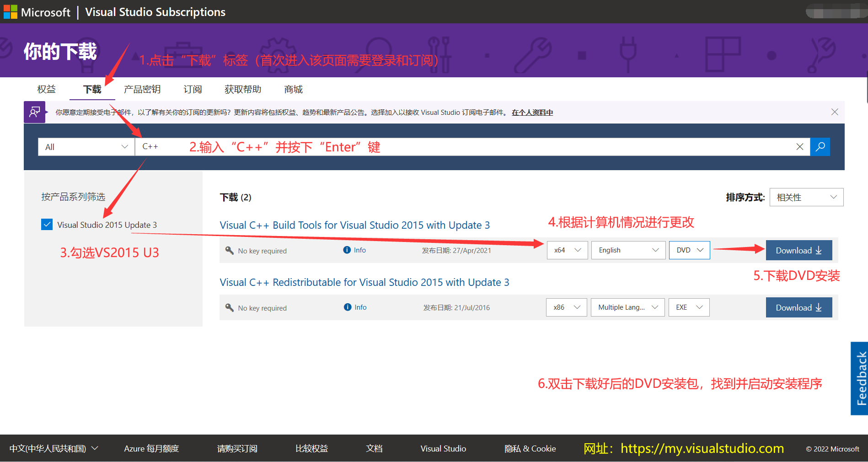Viewport: 868px width, 462px height.
Task: Dismiss the email notification banner
Action: pos(835,112)
